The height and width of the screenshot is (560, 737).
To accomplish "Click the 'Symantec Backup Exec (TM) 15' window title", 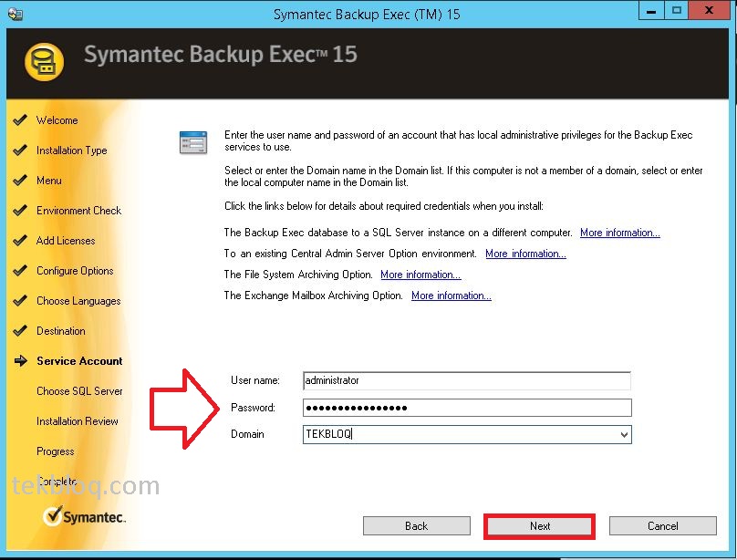I will pos(367,15).
